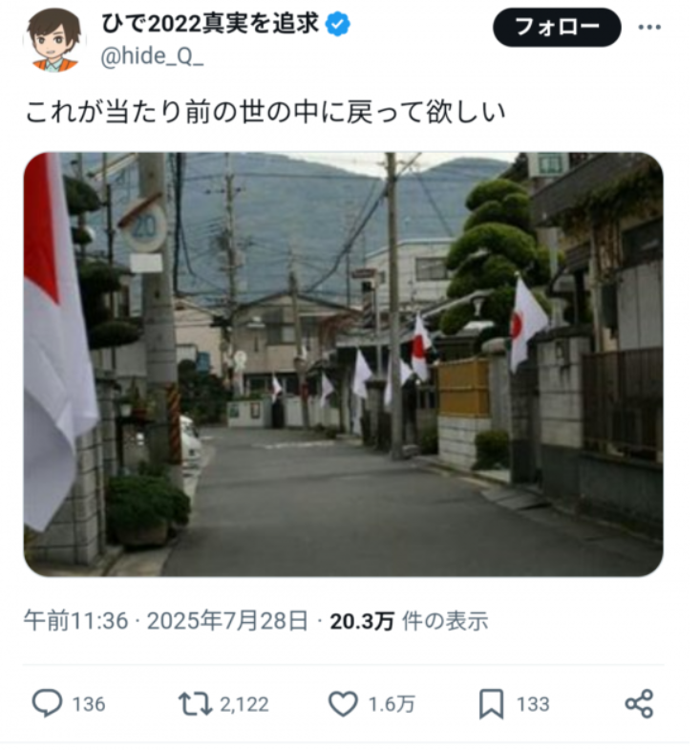Click the 136 replies count
Viewport: 700px width, 750px height.
[x=89, y=704]
